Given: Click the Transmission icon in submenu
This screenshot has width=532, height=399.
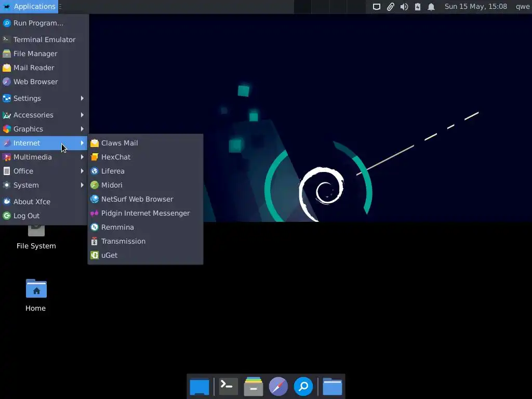Looking at the screenshot, I should (95, 241).
